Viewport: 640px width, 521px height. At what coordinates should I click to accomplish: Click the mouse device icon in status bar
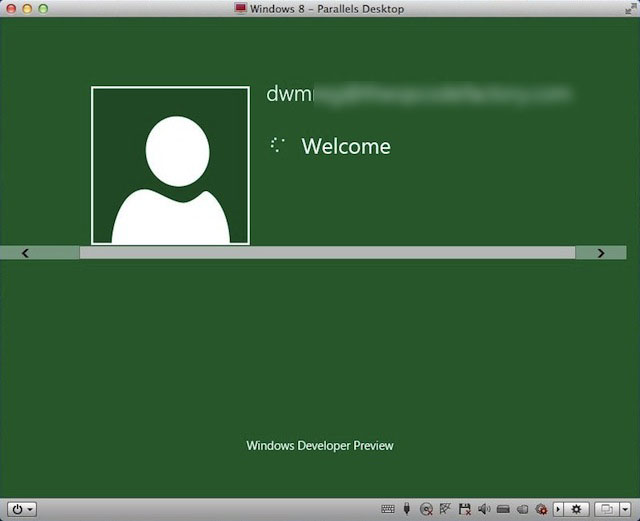pyautogui.click(x=407, y=509)
